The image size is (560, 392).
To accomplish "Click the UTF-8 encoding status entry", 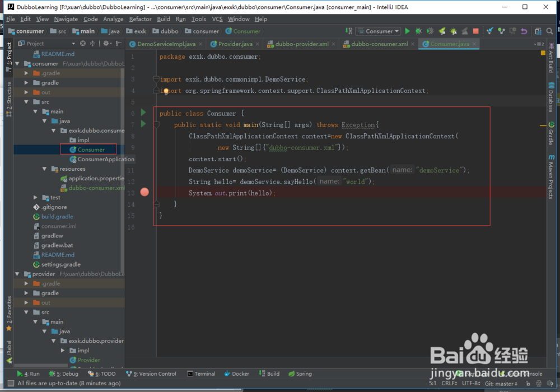I will coord(471,384).
